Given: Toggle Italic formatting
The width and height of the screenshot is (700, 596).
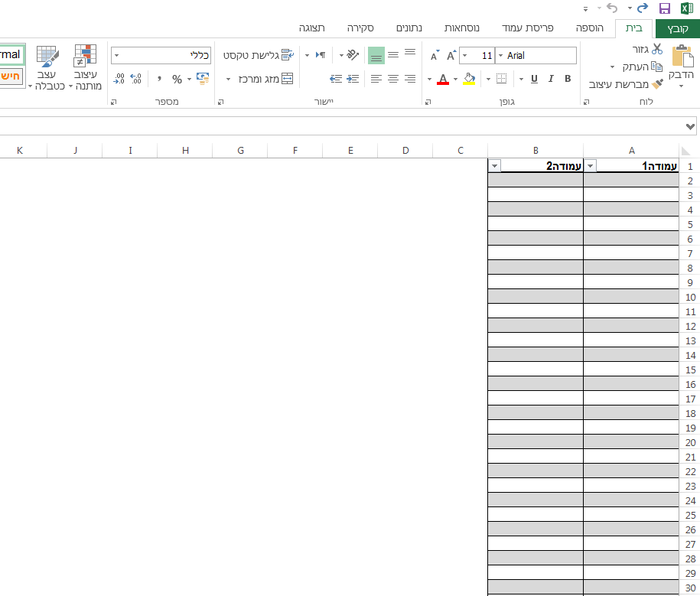Looking at the screenshot, I should click(551, 79).
